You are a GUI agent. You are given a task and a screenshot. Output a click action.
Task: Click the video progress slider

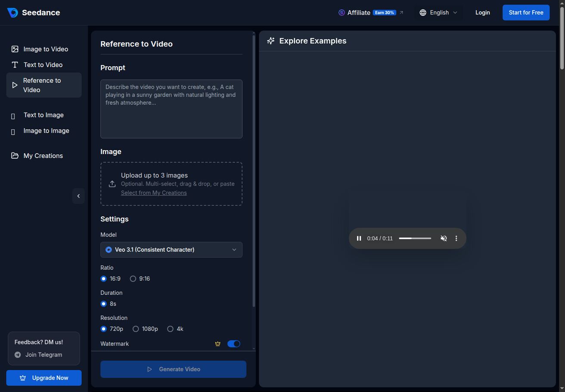[415, 238]
